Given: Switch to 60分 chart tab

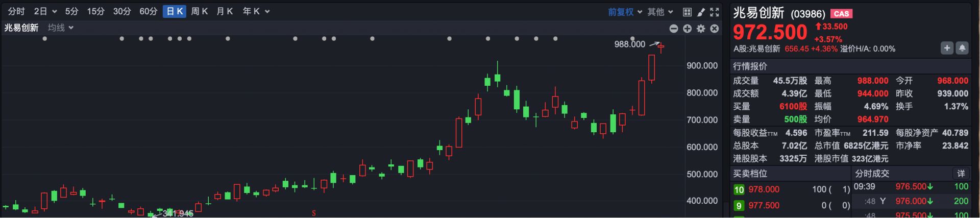Looking at the screenshot, I should 149,11.
